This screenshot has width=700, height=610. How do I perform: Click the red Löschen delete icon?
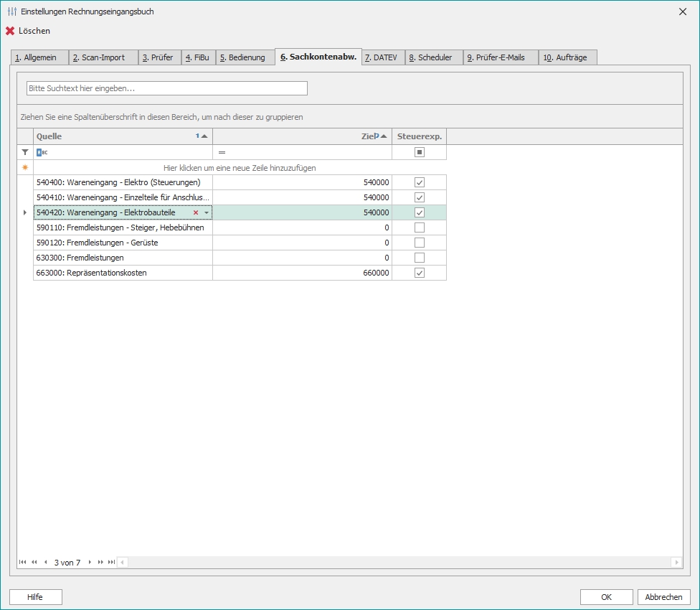(x=10, y=31)
